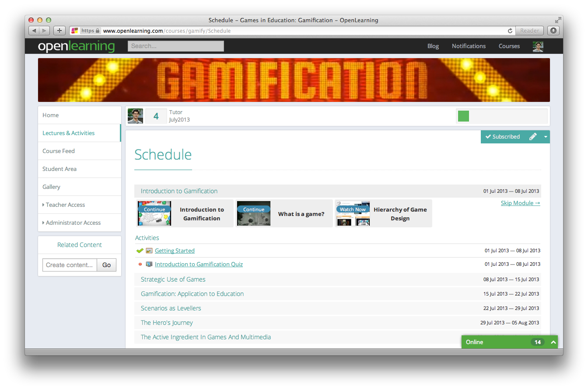
Task: Collapse the Introduction to Gamification module header
Action: click(338, 191)
